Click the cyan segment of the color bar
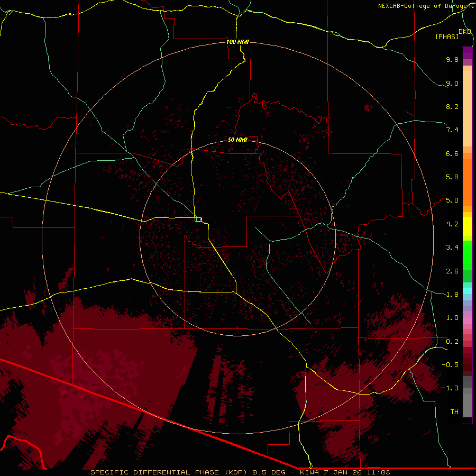Viewport: 476px width, 476px height. (x=467, y=291)
